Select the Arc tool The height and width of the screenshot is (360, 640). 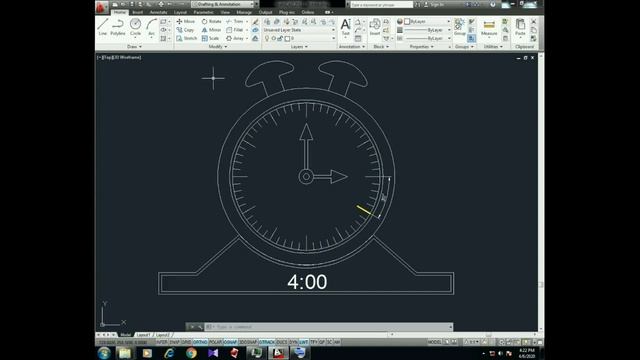click(x=151, y=27)
